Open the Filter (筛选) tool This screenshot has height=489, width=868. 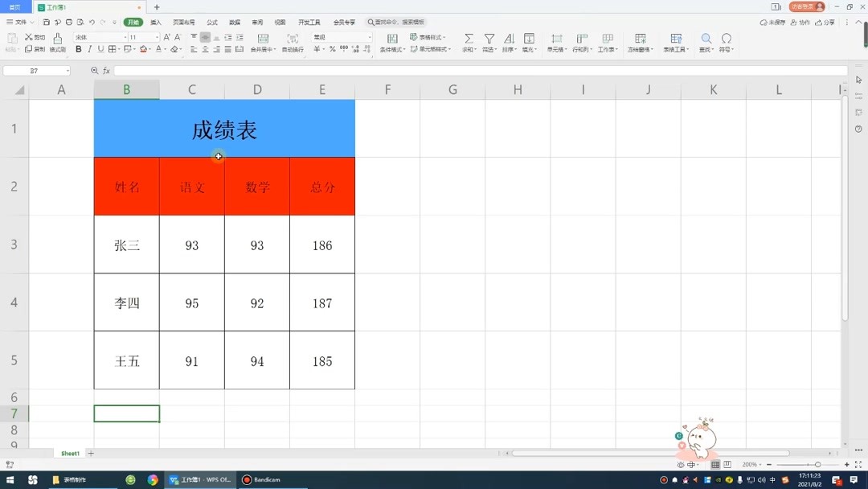click(489, 40)
